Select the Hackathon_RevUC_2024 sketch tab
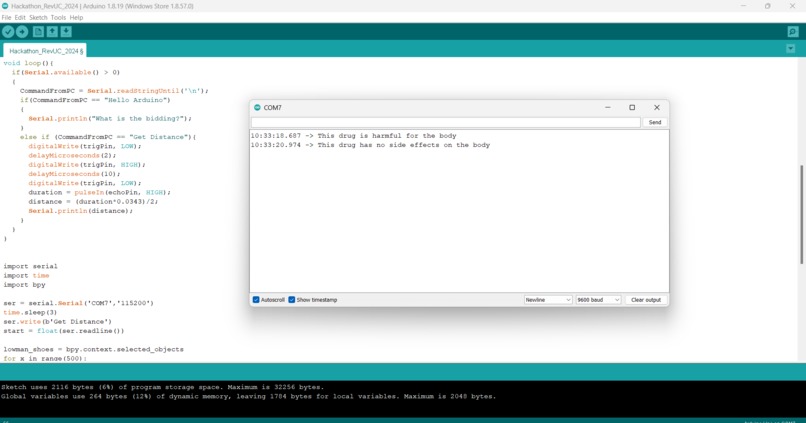The image size is (806, 423). coord(45,51)
